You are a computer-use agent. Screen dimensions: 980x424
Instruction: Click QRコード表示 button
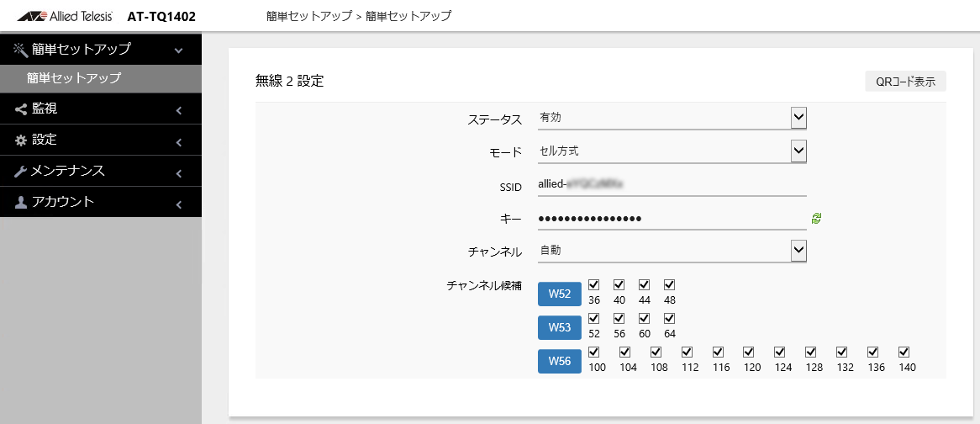pos(906,82)
